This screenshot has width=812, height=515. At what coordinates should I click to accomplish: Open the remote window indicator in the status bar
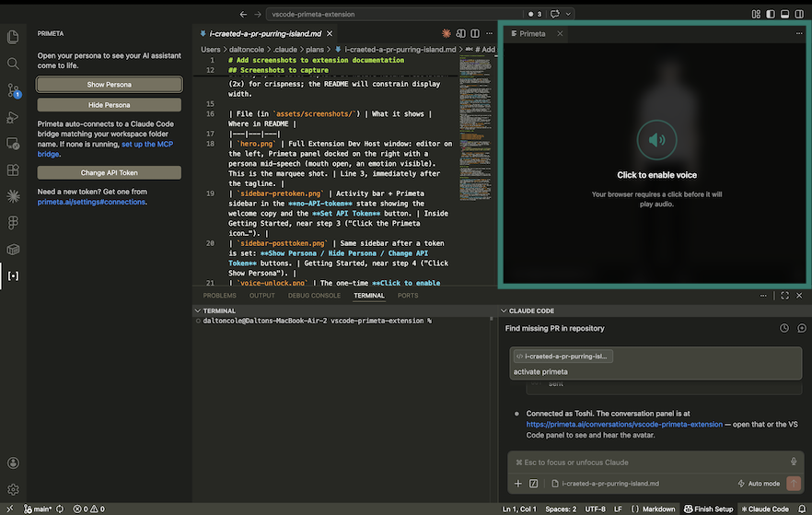(x=10, y=509)
